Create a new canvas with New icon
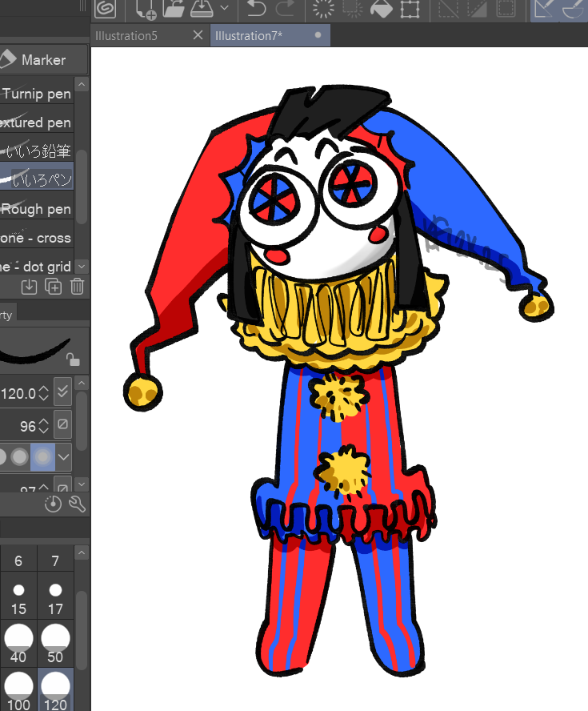The width and height of the screenshot is (588, 711). pos(146,9)
